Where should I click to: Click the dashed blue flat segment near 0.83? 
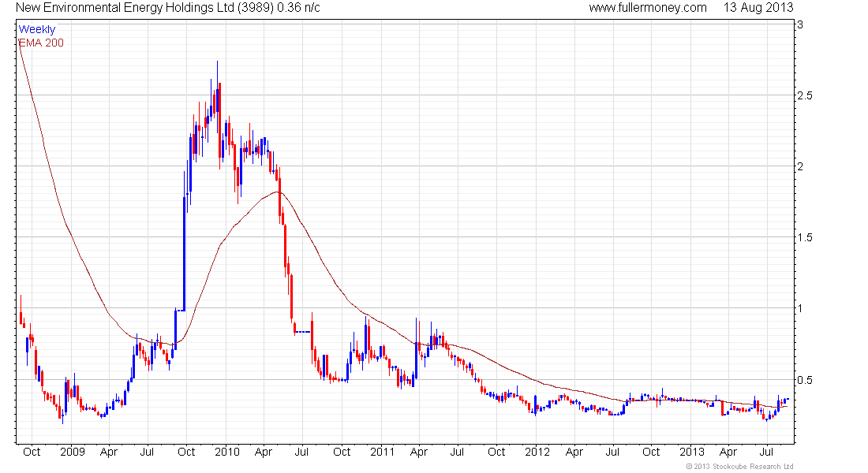click(302, 332)
